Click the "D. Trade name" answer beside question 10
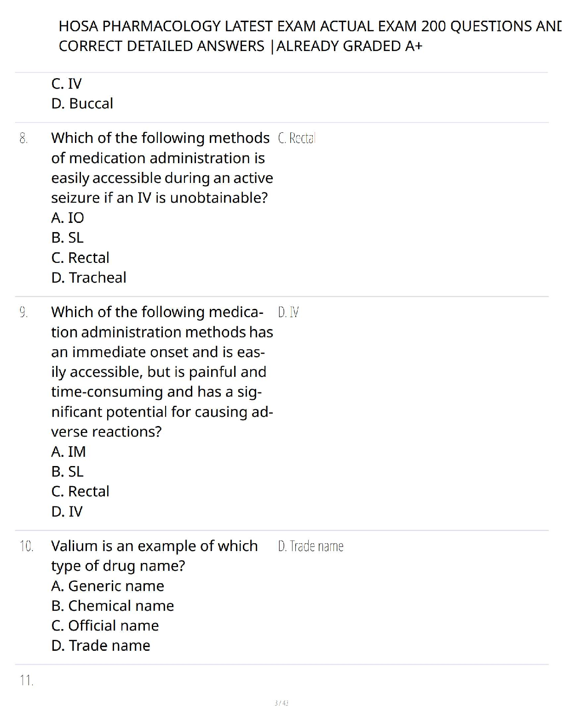 [310, 546]
